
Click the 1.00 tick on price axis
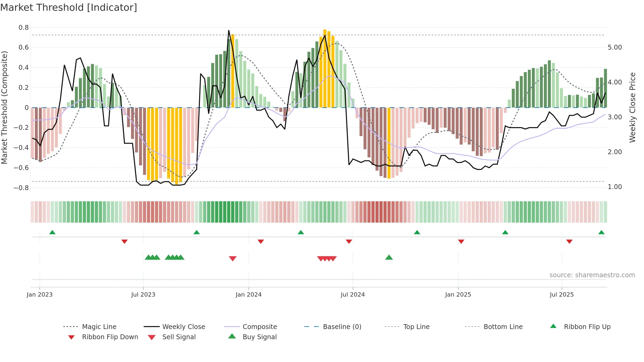tap(615, 187)
